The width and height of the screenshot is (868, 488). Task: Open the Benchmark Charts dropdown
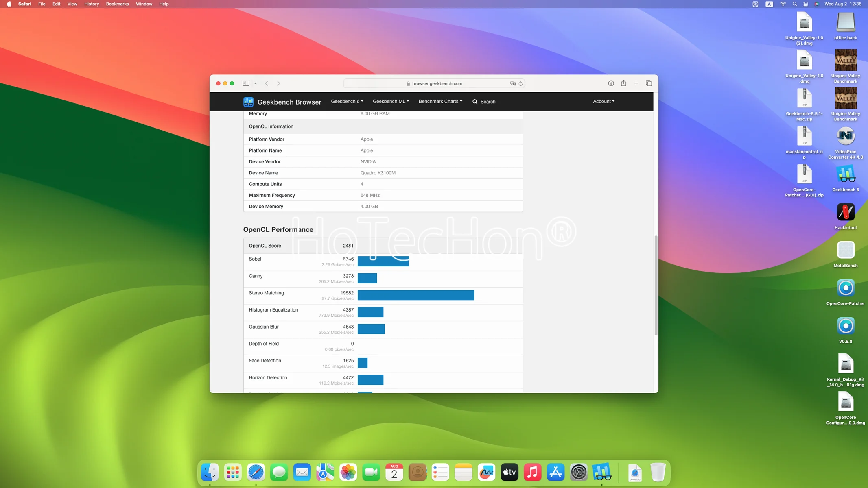coord(440,101)
